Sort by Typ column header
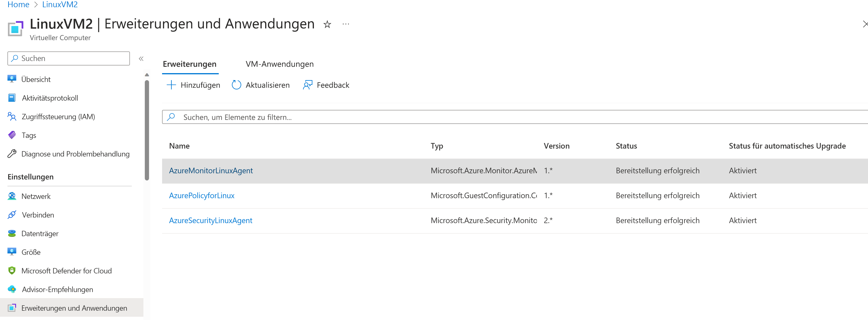Screen dimensions: 868x320 tap(437, 146)
